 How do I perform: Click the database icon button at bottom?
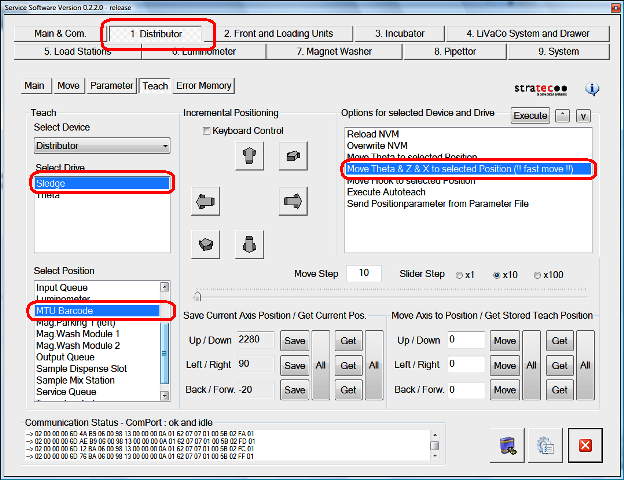(507, 446)
